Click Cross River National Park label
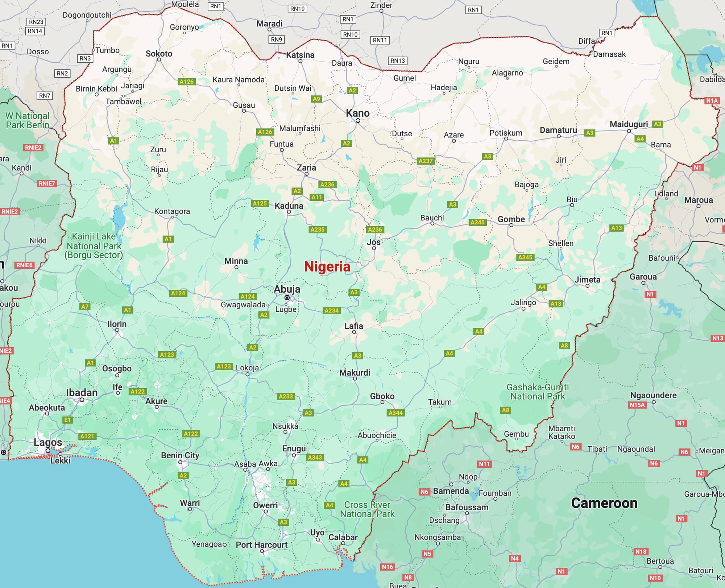725x588 pixels. [367, 509]
